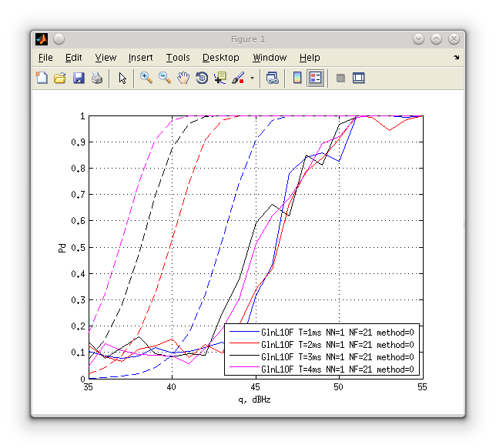
Task: Enable the Rotate 3D tool
Action: tap(202, 78)
